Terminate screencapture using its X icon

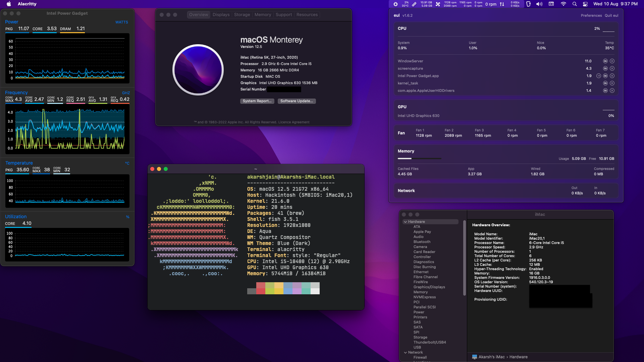coord(612,68)
